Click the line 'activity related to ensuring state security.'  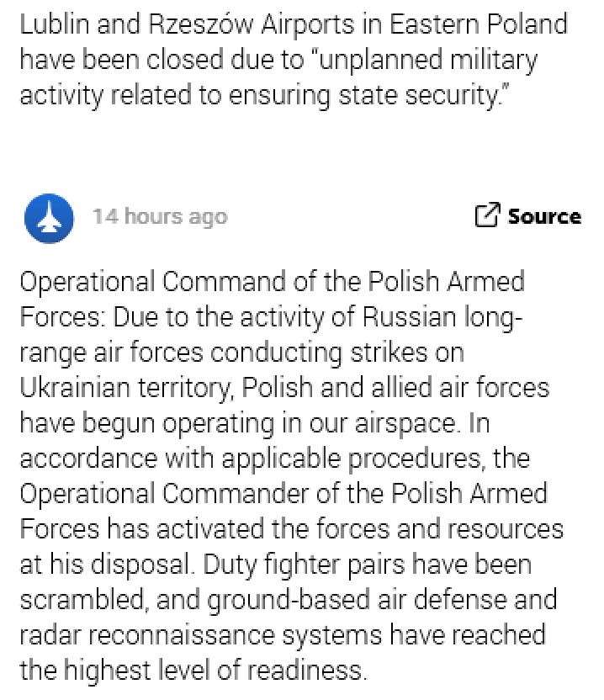click(261, 96)
